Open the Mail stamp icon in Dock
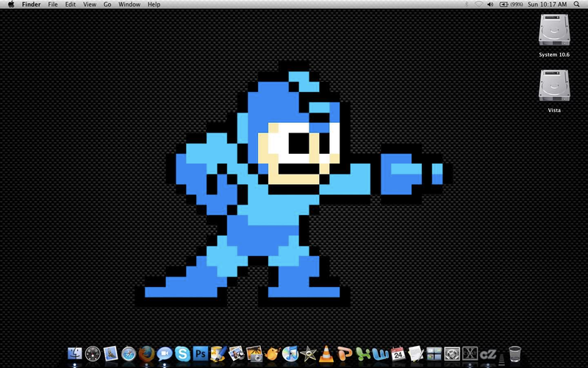Viewport: 588px width, 368px height. (x=111, y=354)
